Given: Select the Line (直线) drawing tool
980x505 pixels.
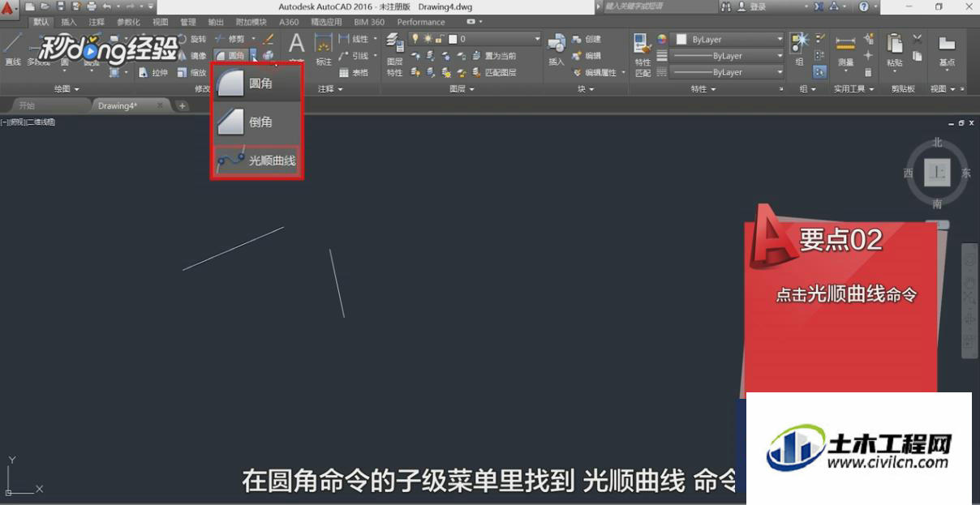Looking at the screenshot, I should pos(13,49).
